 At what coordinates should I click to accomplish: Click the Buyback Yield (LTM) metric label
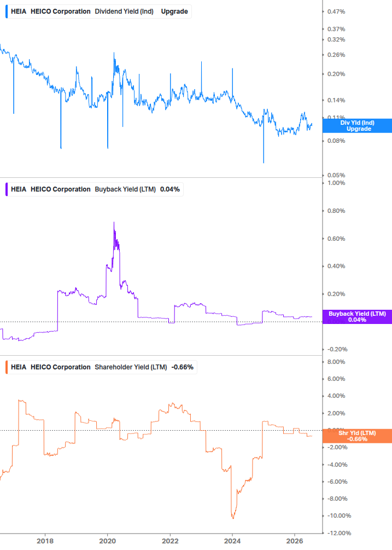tap(125, 189)
